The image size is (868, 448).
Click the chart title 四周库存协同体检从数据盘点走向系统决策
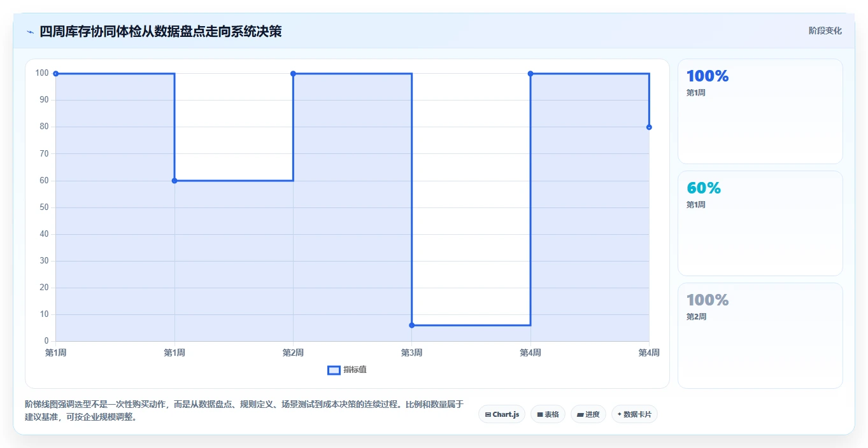[160, 31]
